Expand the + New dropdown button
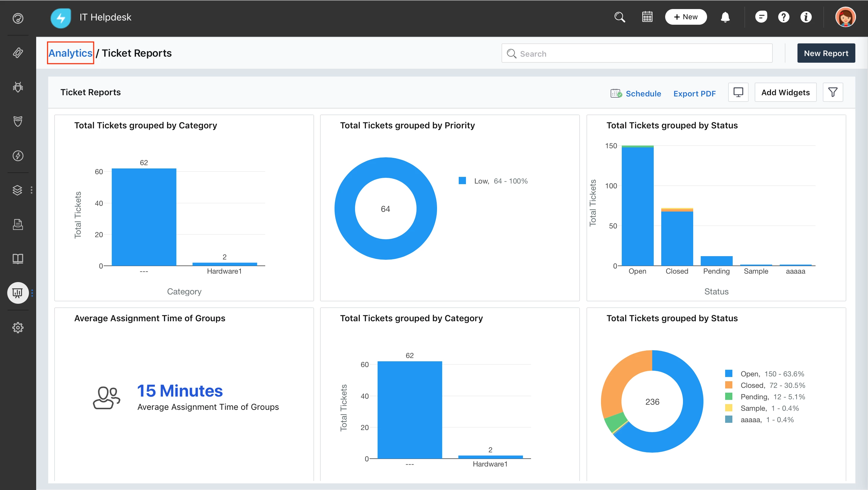Screen dimensions: 868x490 click(x=685, y=17)
